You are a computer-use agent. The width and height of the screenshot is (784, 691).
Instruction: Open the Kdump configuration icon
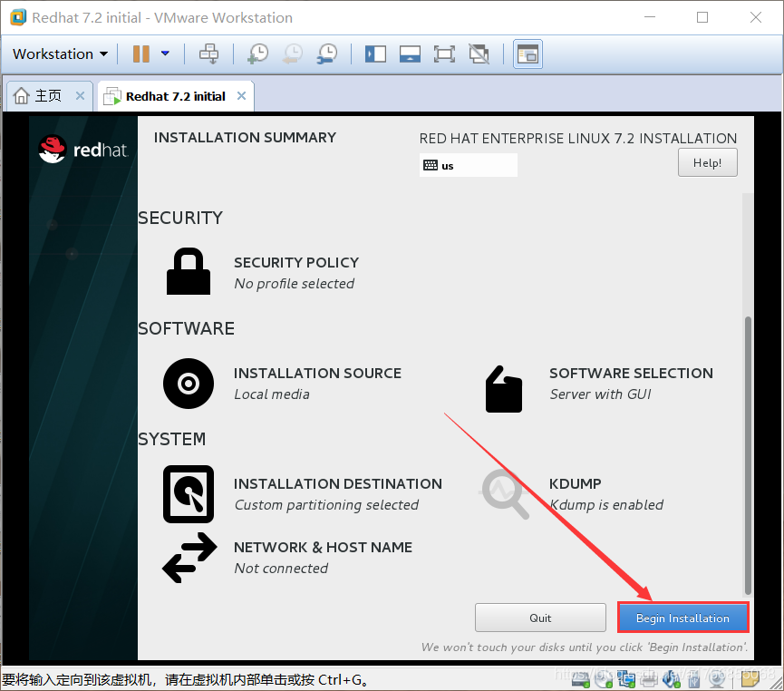pyautogui.click(x=504, y=494)
